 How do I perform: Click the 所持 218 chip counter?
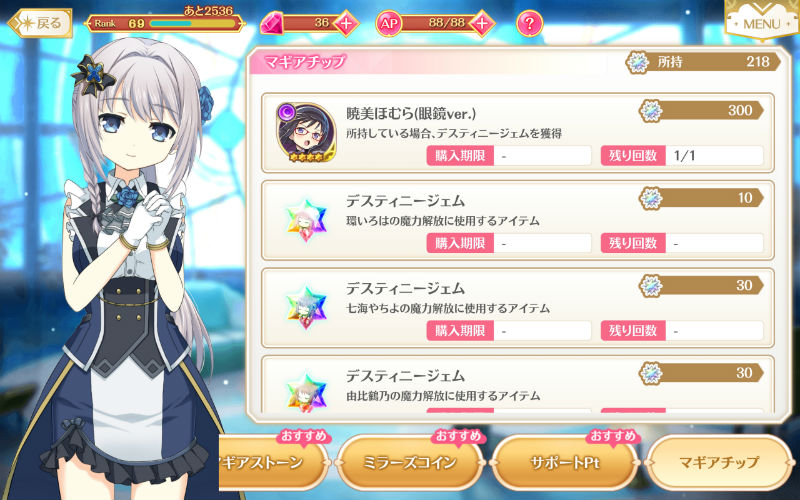pos(703,62)
